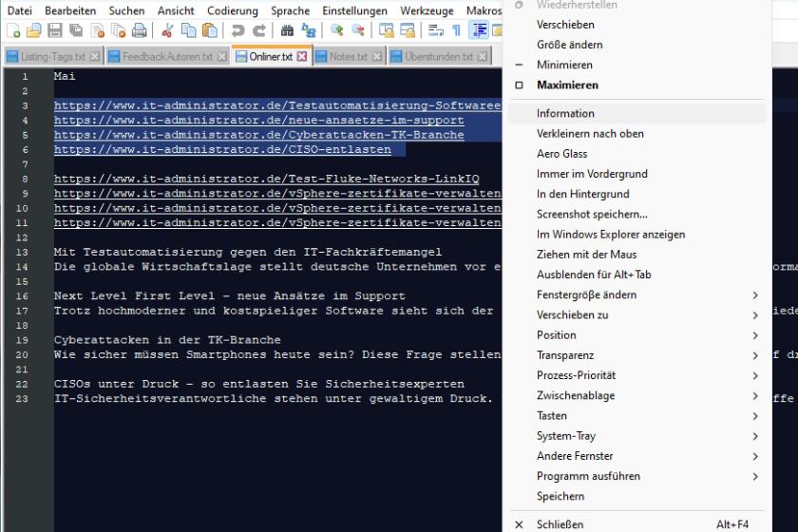Select Immer im Vordergrund entry
The width and height of the screenshot is (798, 532).
636,174
